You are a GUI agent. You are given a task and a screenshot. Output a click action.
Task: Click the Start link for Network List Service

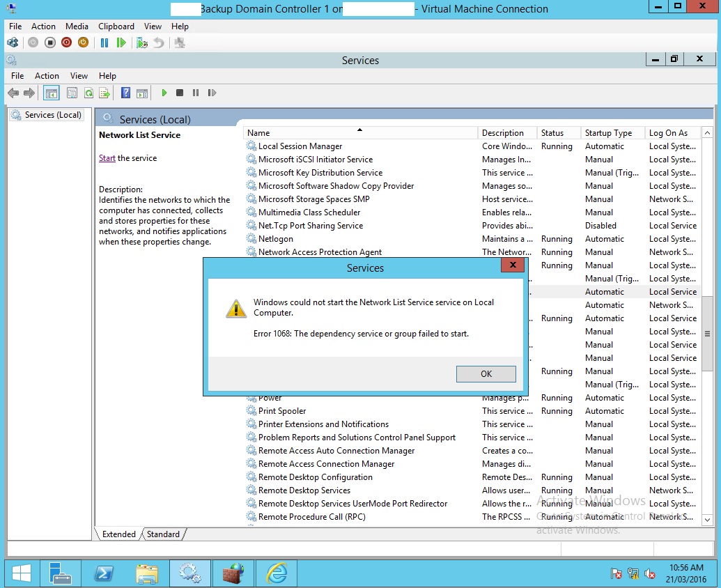tap(106, 158)
